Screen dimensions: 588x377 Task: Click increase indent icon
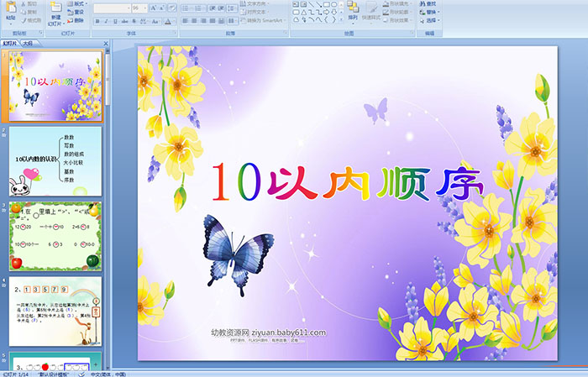click(221, 8)
